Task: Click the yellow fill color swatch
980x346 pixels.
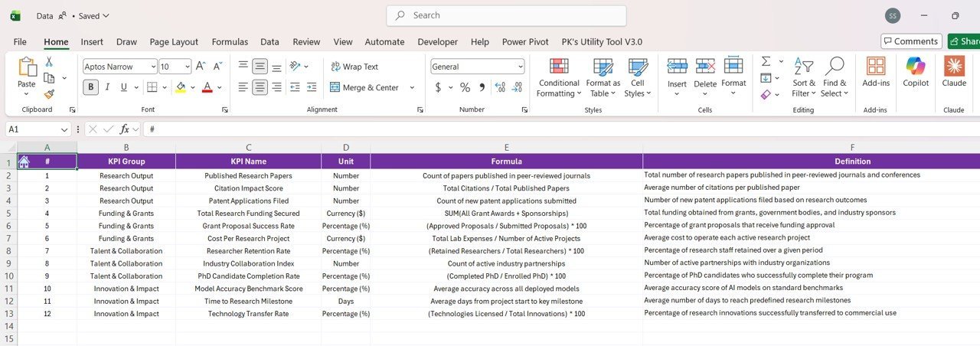Action: [180, 87]
